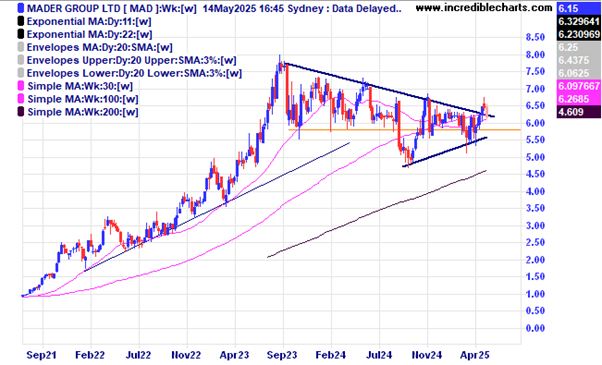Image resolution: width=602 pixels, height=365 pixels.
Task: Click the Feb24 date axis label
Action: (x=330, y=355)
